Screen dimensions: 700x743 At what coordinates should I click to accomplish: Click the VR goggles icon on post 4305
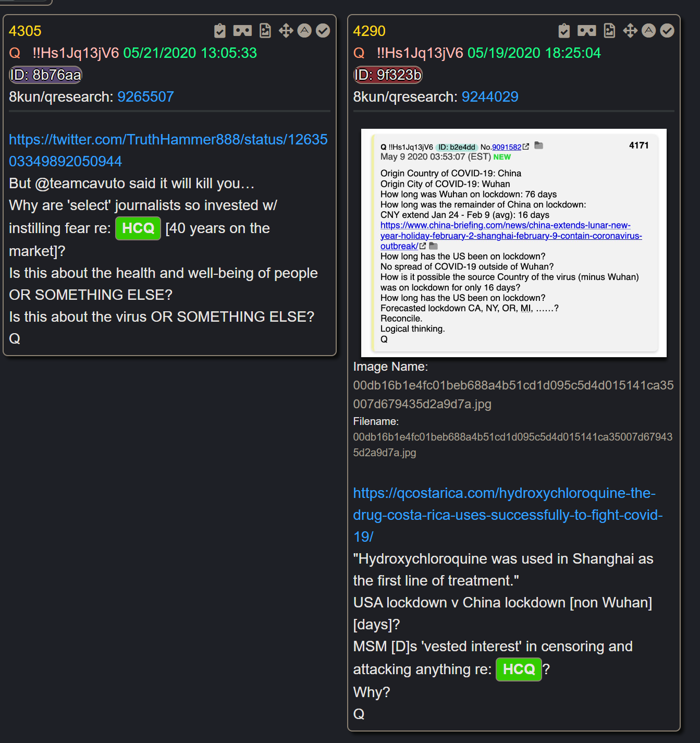coord(242,31)
